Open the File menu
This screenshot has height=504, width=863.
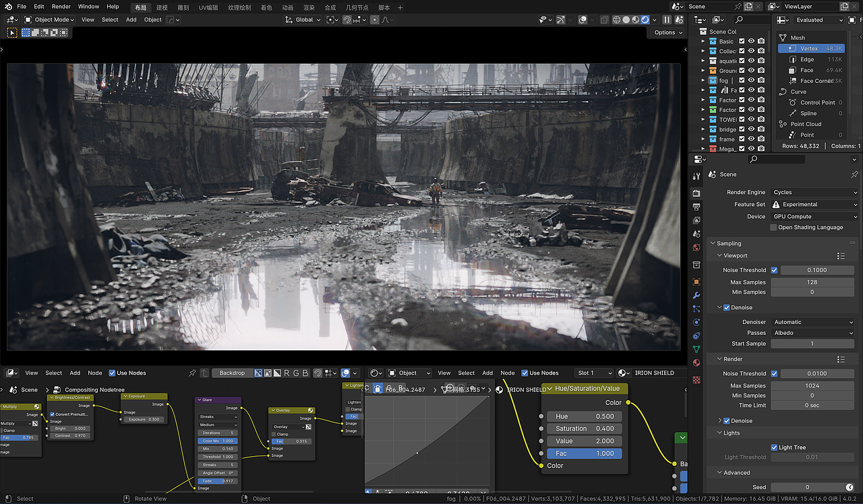click(x=22, y=7)
